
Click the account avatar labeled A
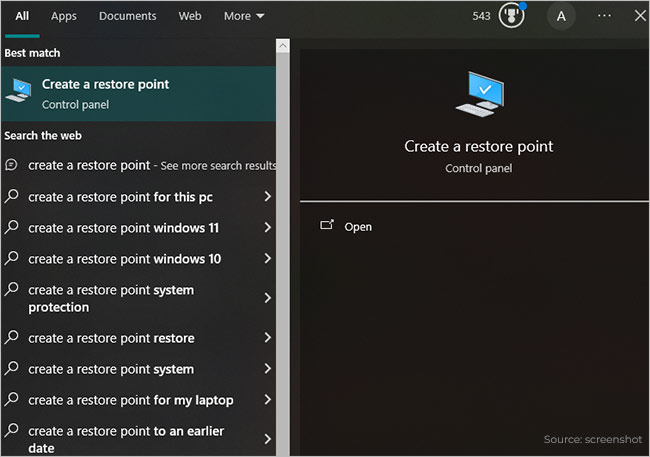point(561,16)
